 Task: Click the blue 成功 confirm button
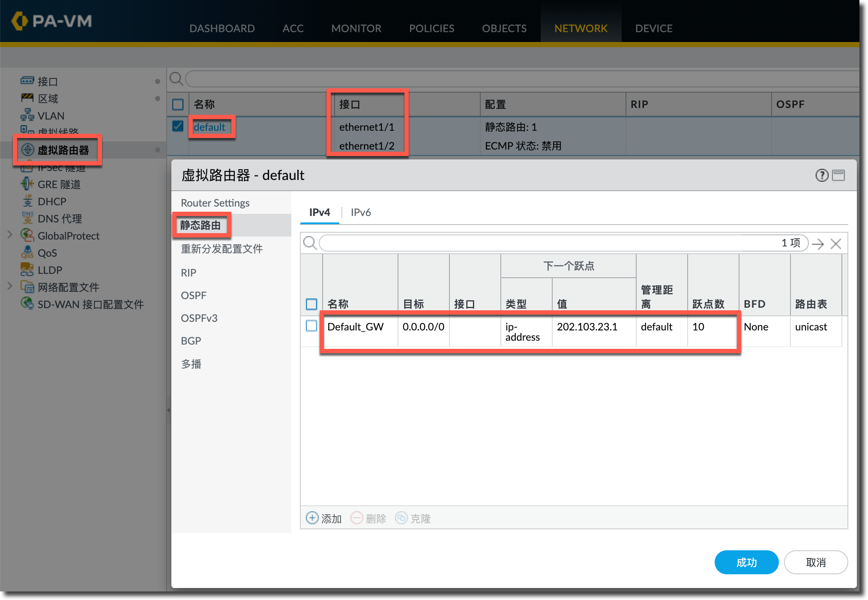[746, 562]
